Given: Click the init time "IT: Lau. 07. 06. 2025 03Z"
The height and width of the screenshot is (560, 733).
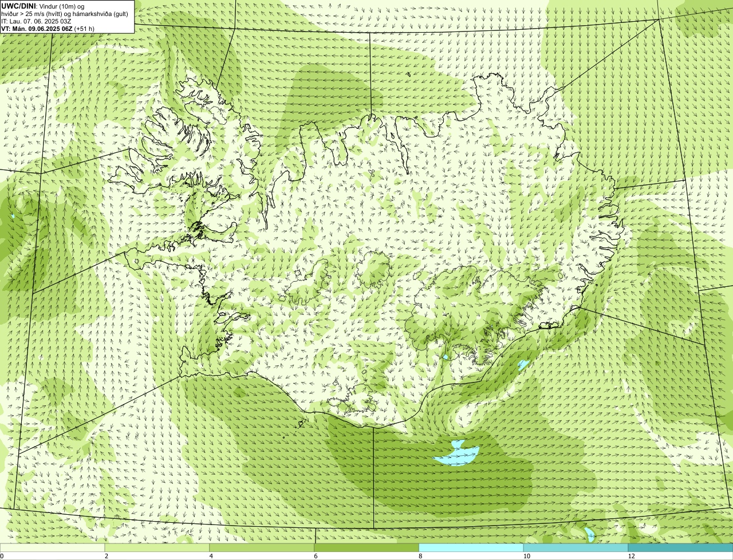Looking at the screenshot, I should click(x=37, y=21).
